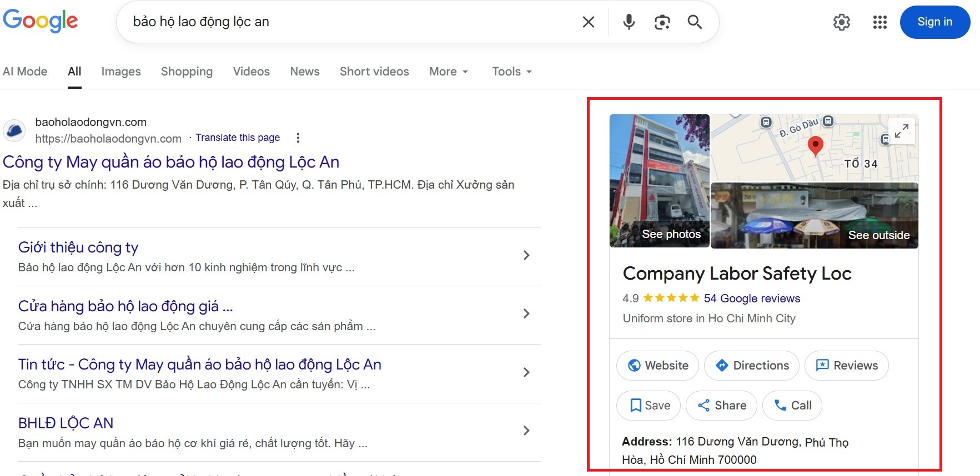980x476 pixels.
Task: Save the business with Save button
Action: point(649,406)
